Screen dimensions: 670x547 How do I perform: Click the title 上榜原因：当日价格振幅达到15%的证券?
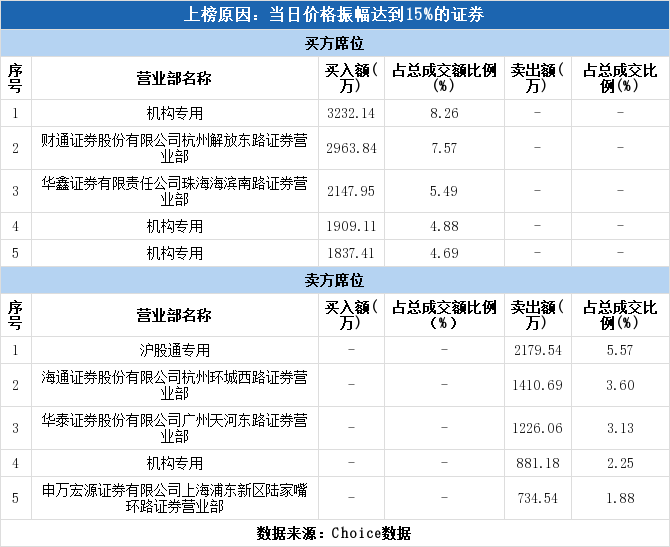(334, 15)
